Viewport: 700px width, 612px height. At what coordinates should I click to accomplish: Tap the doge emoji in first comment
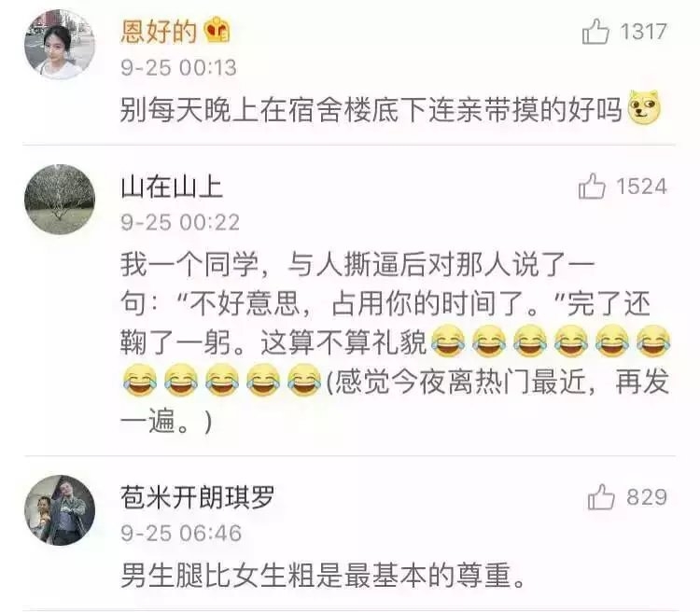pyautogui.click(x=644, y=107)
